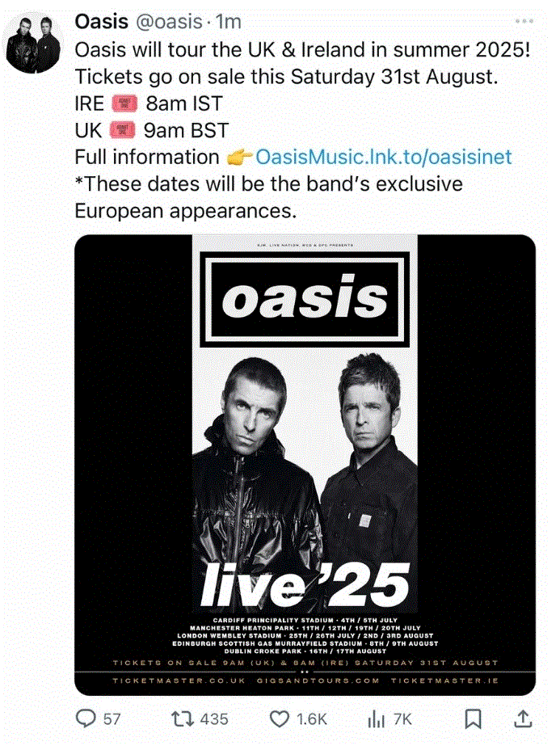
Task: Click the 1m timestamp
Action: coord(228,22)
